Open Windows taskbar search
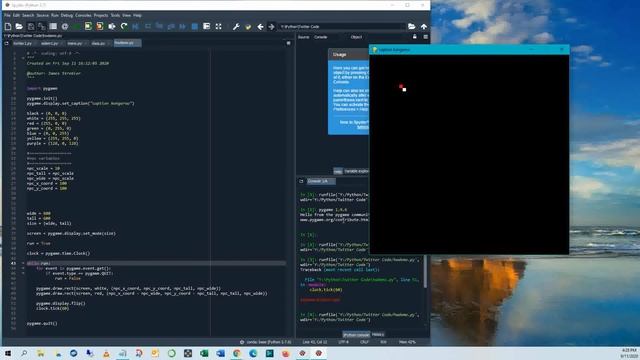Screen dimensions: 640x360 coord(24,353)
